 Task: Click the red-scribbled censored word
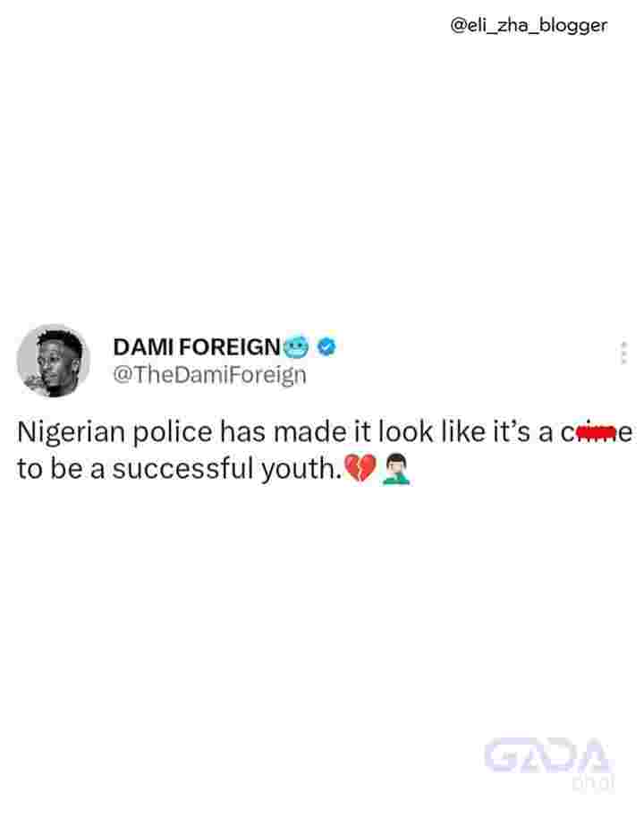click(x=596, y=432)
